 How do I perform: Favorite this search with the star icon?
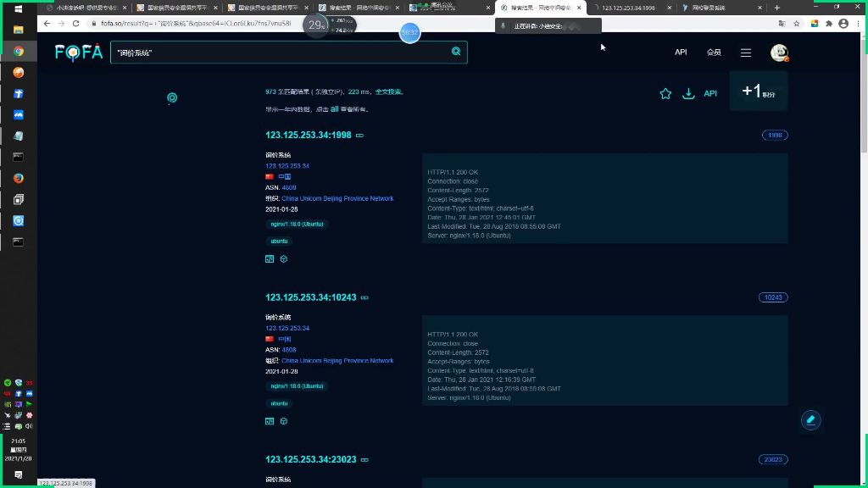665,93
